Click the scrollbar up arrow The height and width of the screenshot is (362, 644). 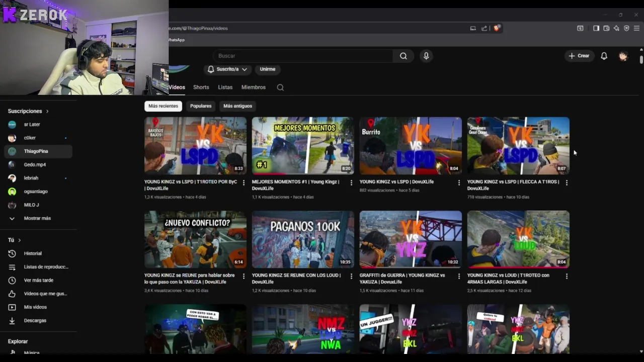coord(641,50)
